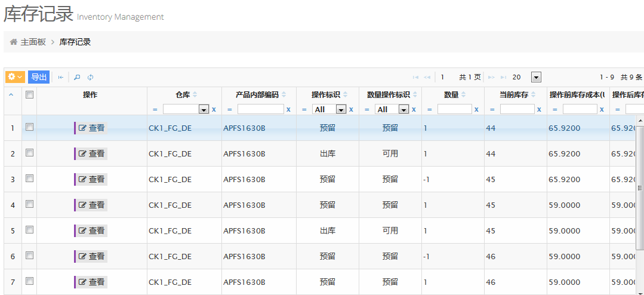
Task: Clear the 操作前库存成本 filter with its x
Action: (x=602, y=109)
